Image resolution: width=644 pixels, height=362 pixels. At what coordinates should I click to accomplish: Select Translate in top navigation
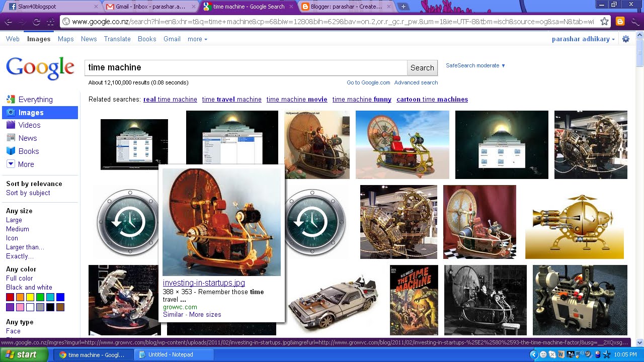[x=117, y=39]
